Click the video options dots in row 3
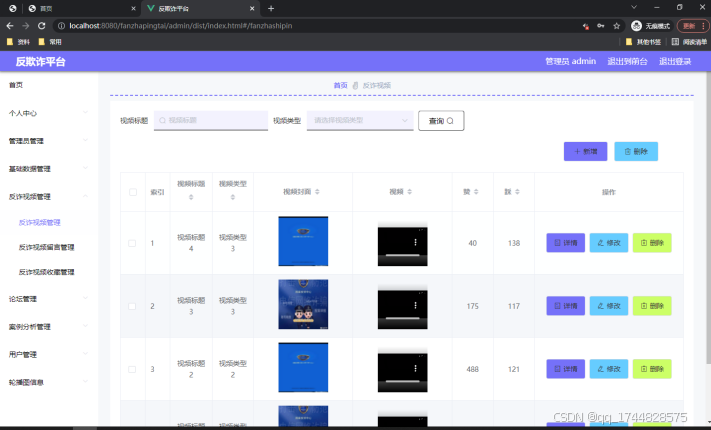 coord(415,369)
